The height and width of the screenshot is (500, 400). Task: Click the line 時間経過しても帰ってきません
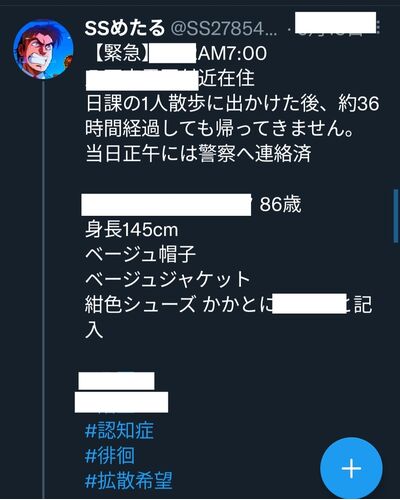pyautogui.click(x=219, y=128)
